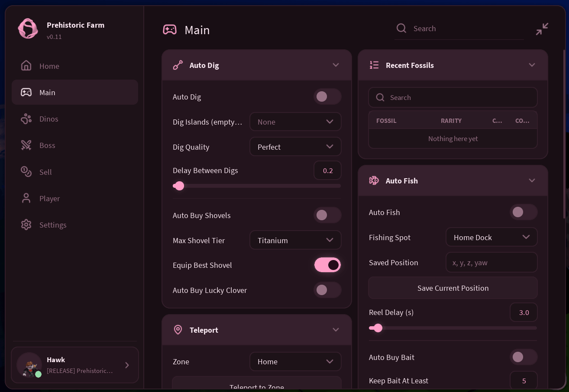The image size is (569, 392).
Task: Expand Hawk's profile arrow
Action: pos(127,365)
